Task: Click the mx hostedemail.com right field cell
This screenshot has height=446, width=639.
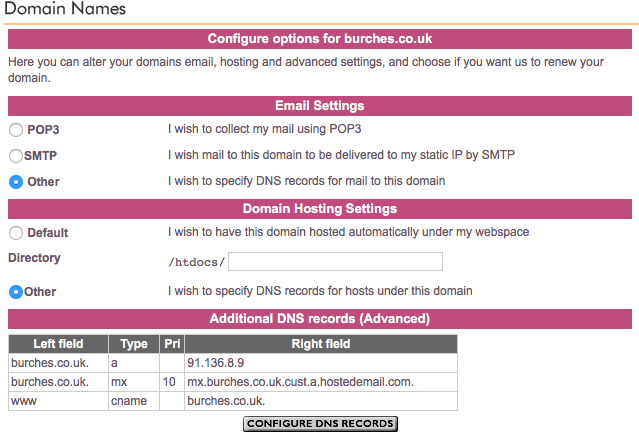Action: 321,382
